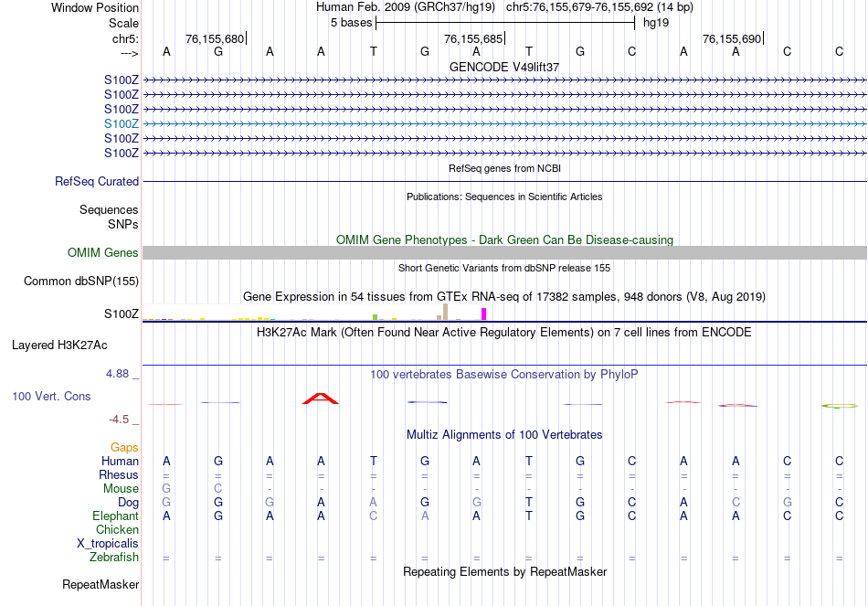Open '100 vertebrates Basewise Conservation by PhyloP' title
This screenshot has height=606, width=868.
pyautogui.click(x=504, y=375)
